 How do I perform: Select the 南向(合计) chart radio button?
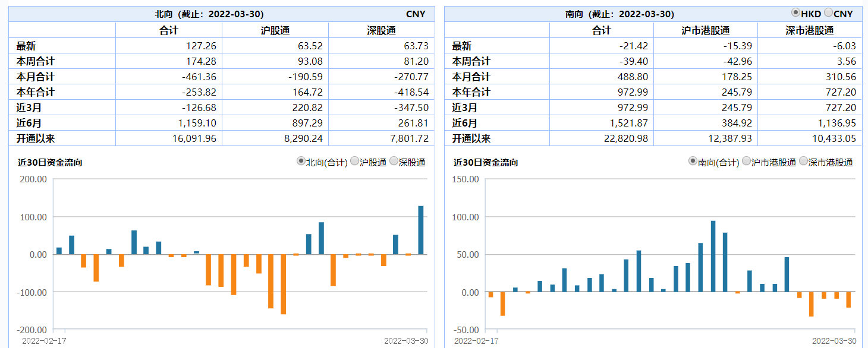click(x=693, y=161)
